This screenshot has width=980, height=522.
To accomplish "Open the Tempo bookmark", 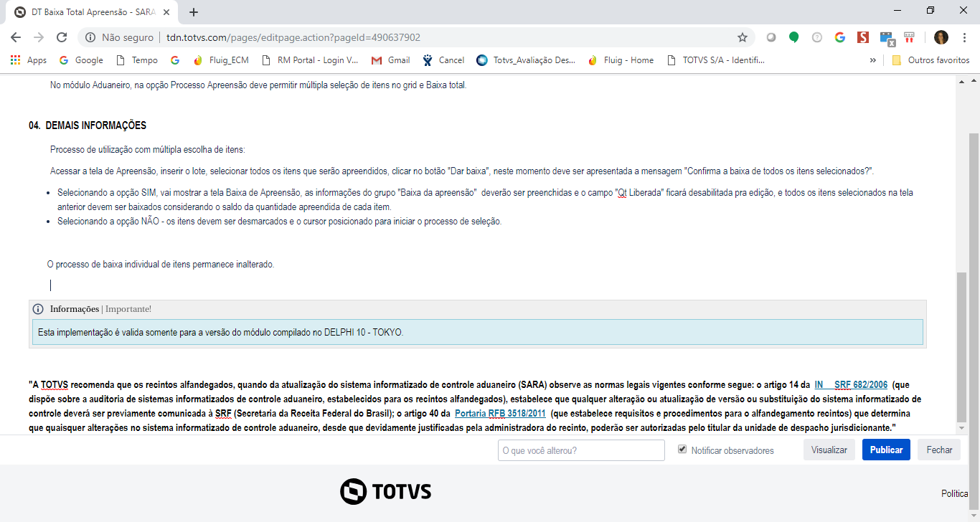I will coord(136,60).
